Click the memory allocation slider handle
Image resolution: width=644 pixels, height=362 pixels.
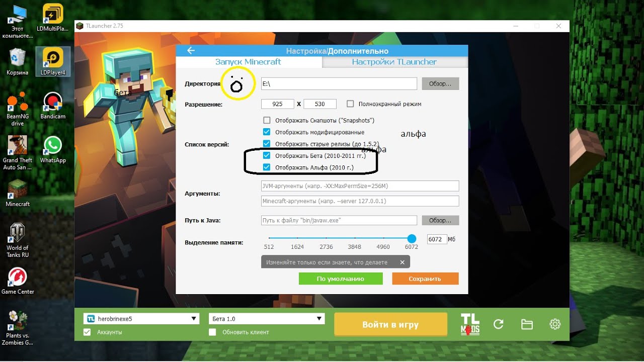click(x=412, y=238)
